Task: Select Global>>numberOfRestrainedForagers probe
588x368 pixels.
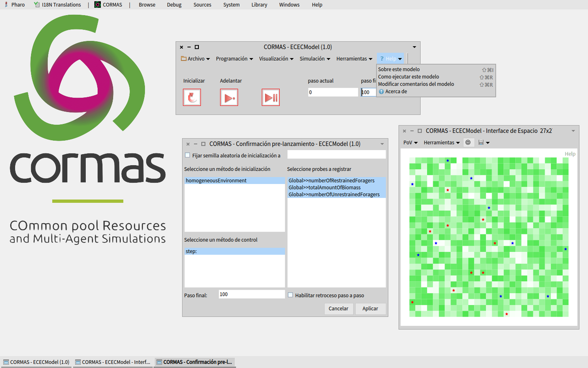Action: coord(337,181)
